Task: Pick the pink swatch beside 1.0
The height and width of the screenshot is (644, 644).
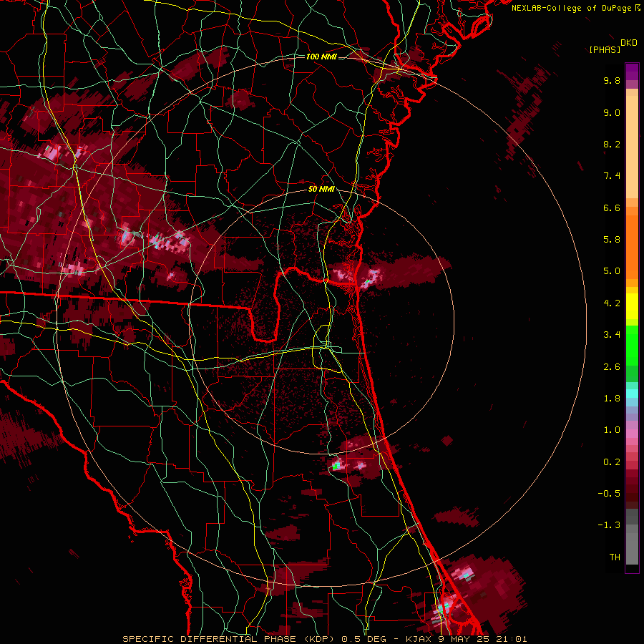Action: (632, 434)
